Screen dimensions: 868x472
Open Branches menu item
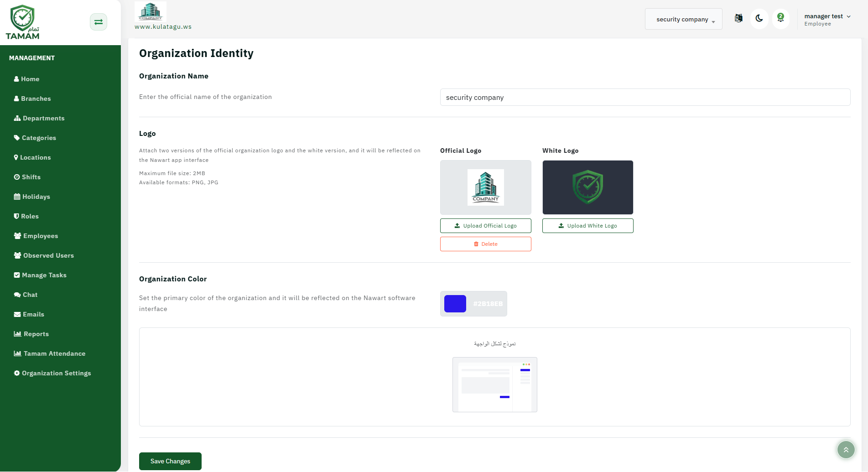coord(32,99)
